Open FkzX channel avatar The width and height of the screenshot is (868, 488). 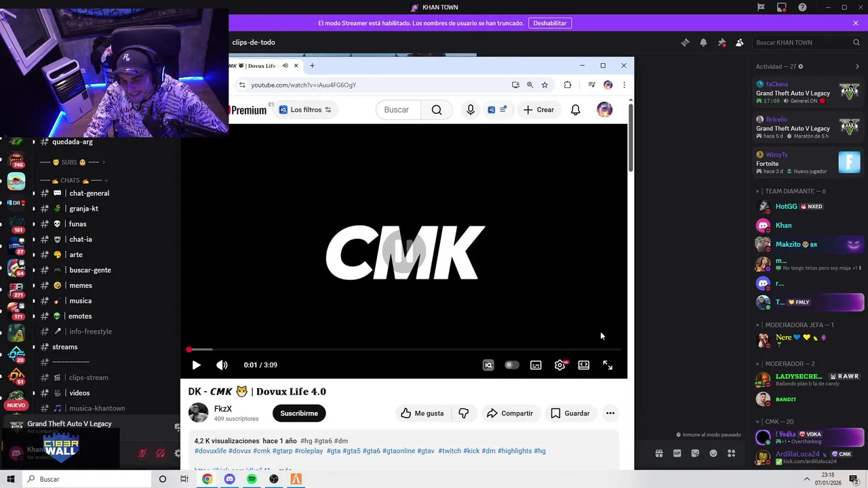(198, 413)
